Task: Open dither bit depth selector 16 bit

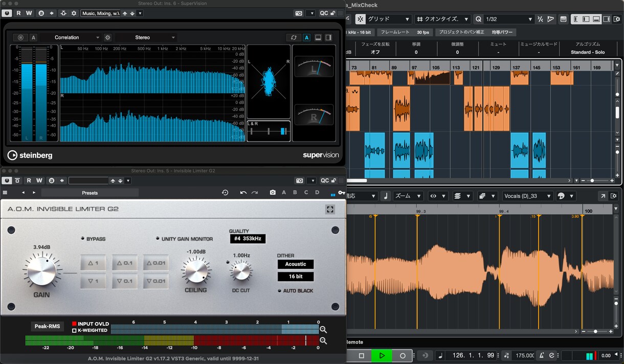Action: [296, 277]
